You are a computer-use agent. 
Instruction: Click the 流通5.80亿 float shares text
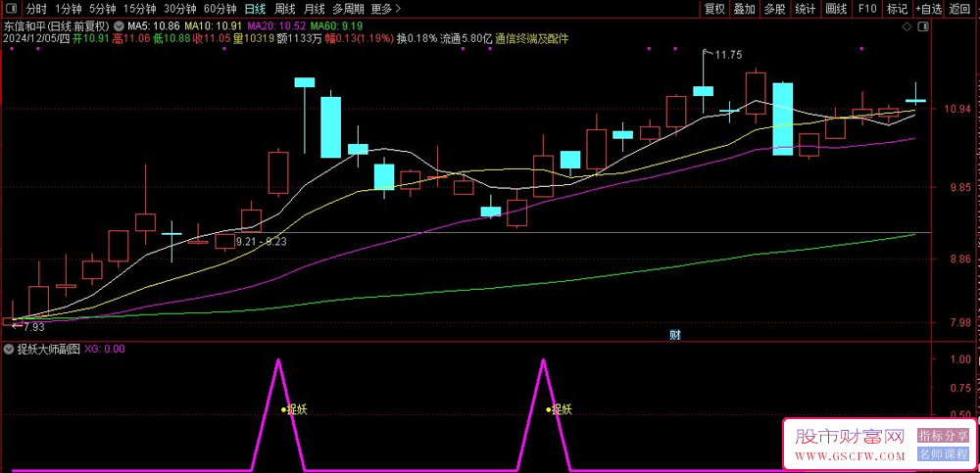(x=466, y=38)
